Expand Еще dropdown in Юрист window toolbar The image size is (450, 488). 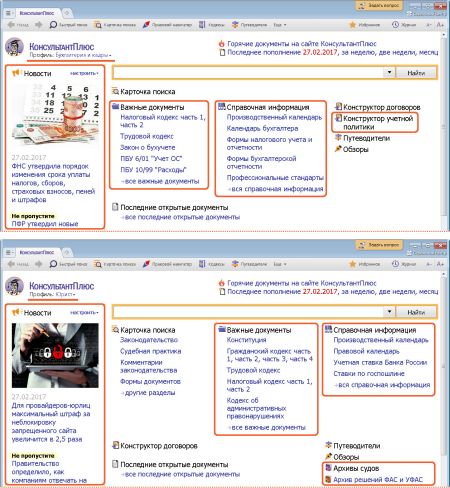tap(280, 264)
